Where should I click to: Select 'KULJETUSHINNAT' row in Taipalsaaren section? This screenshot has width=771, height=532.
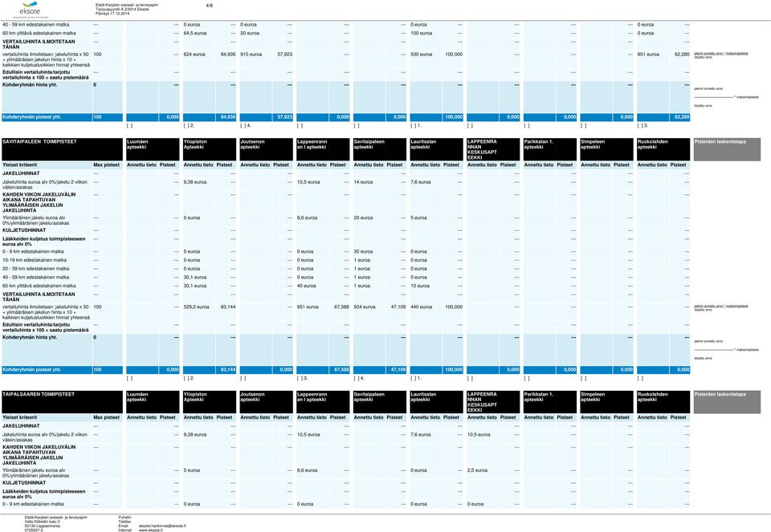click(24, 482)
